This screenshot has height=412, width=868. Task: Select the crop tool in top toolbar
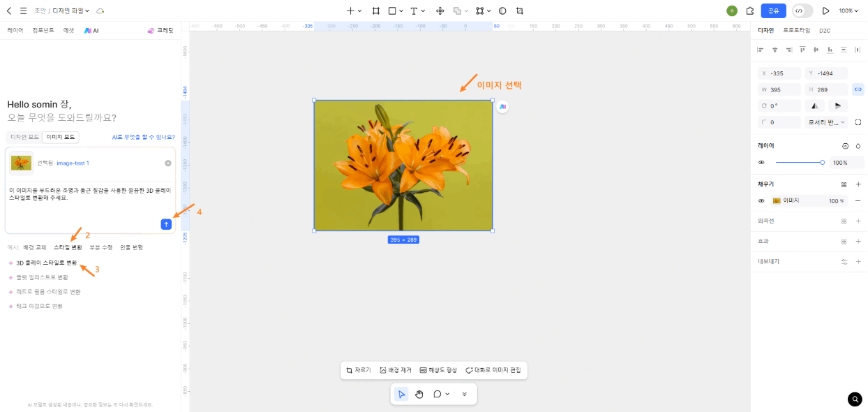(x=520, y=10)
